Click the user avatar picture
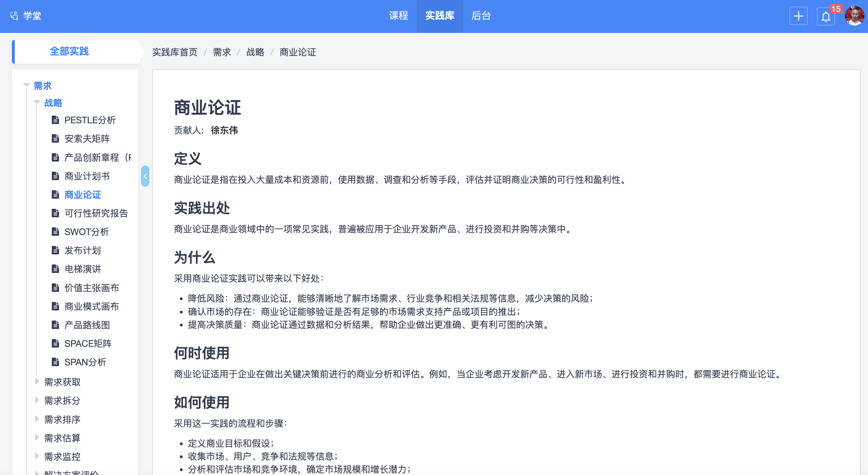This screenshot has height=475, width=868. pyautogui.click(x=854, y=16)
